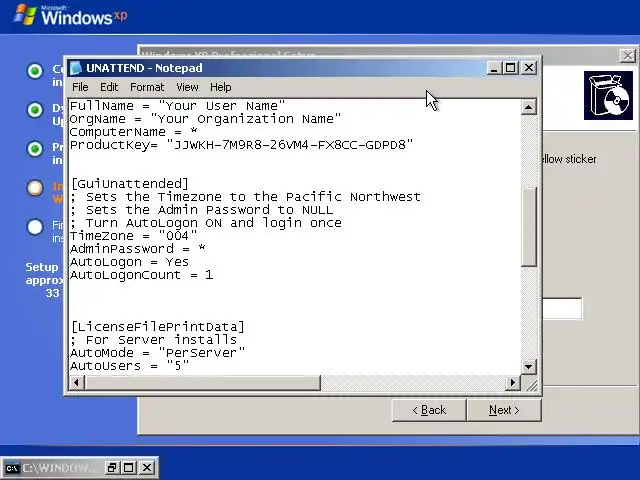Click the AutoUsers = "5" line
The image size is (640, 480).
130,366
